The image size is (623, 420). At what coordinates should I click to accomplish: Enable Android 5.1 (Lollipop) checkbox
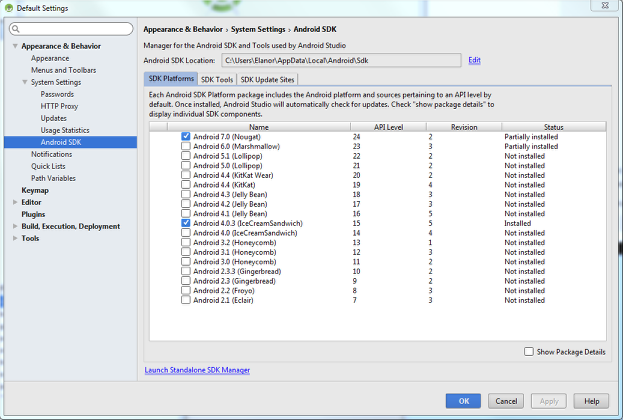coord(186,155)
